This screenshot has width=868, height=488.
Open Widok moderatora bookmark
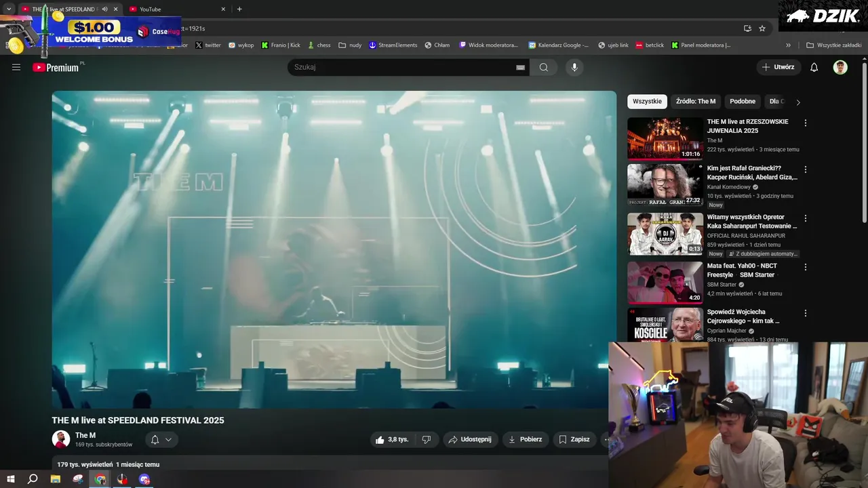(x=489, y=45)
